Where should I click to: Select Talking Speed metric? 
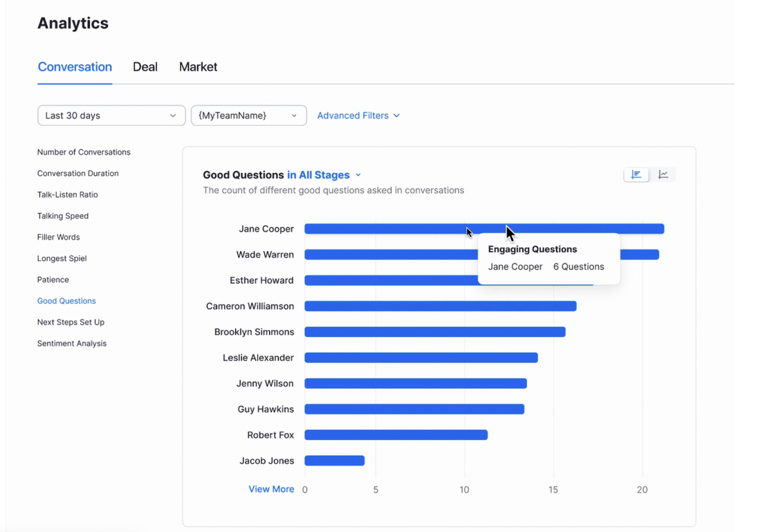click(63, 216)
